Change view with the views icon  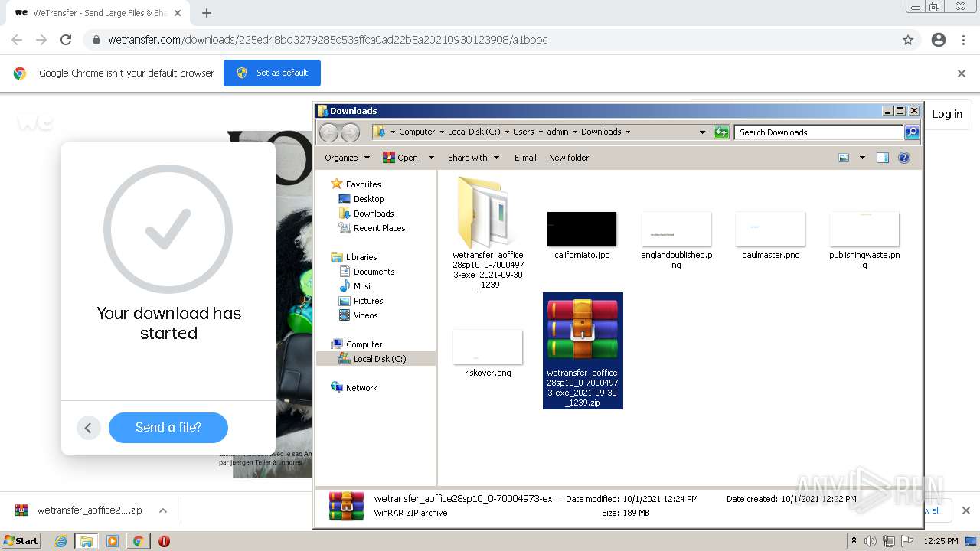pos(844,158)
